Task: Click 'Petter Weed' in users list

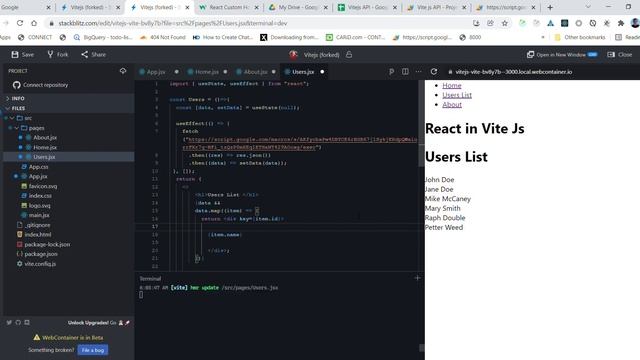Action: click(444, 227)
